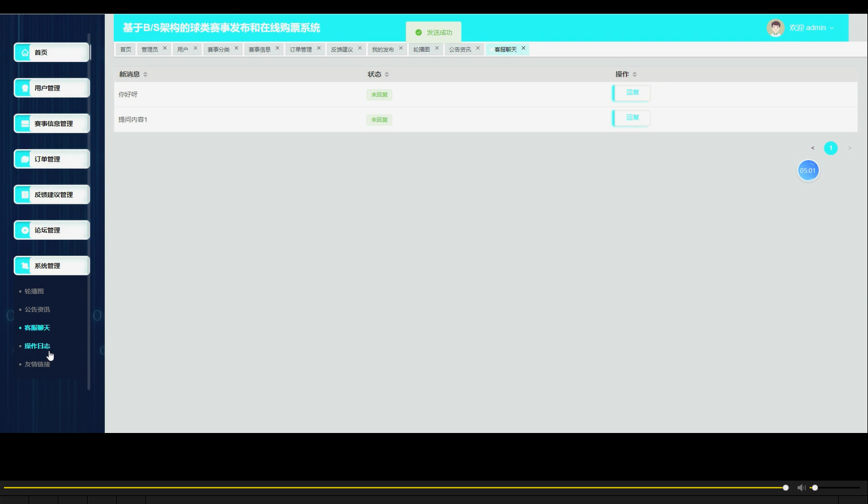Screen dimensions: 868x504
Task: Go to 首页 in the sidebar
Action: click(x=52, y=53)
